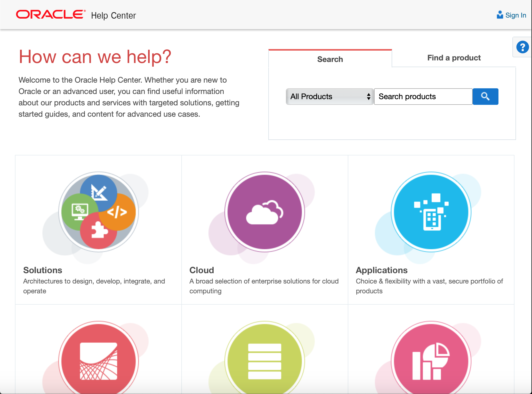
Task: Click the Sign In user icon
Action: coord(500,15)
